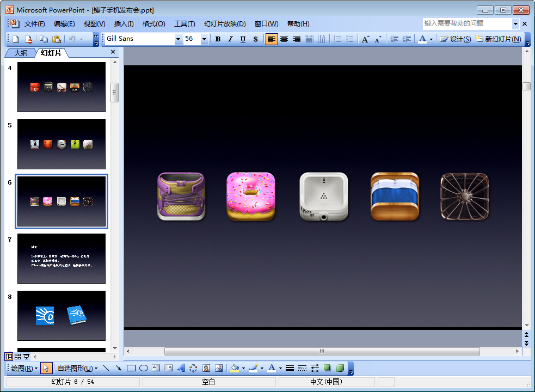Click the Copy icon in toolbar

point(44,39)
